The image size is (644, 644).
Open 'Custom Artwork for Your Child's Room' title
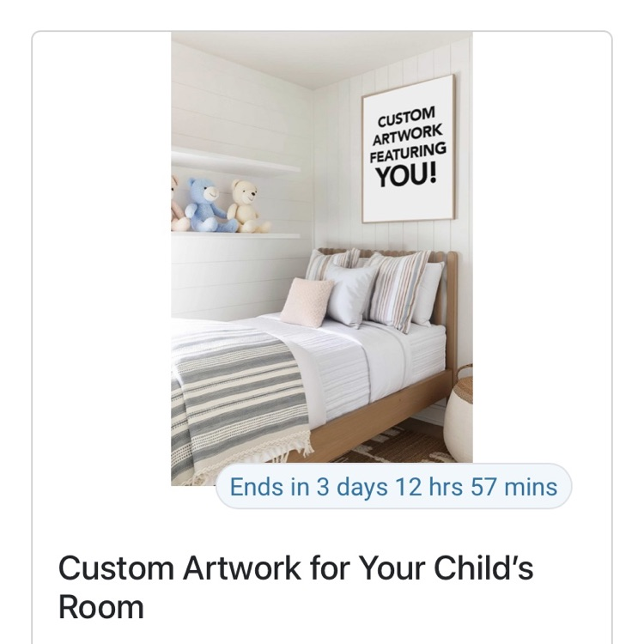point(295,587)
